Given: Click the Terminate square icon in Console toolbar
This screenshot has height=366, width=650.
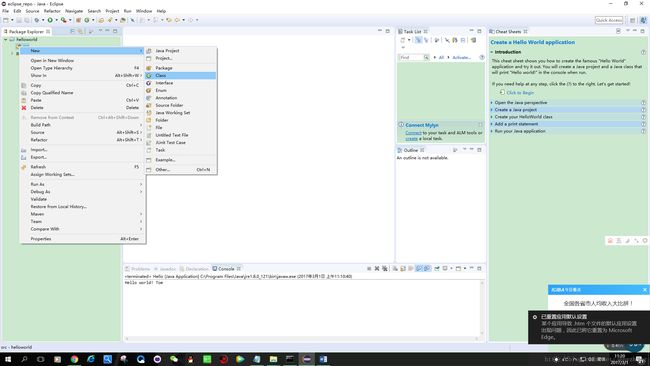Looking at the screenshot, I should click(x=369, y=269).
